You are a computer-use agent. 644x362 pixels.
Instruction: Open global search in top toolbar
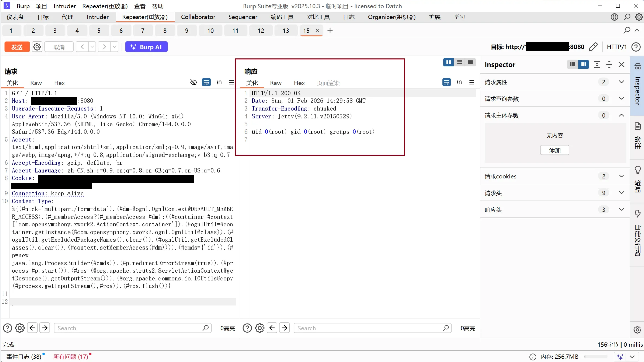click(x=627, y=17)
